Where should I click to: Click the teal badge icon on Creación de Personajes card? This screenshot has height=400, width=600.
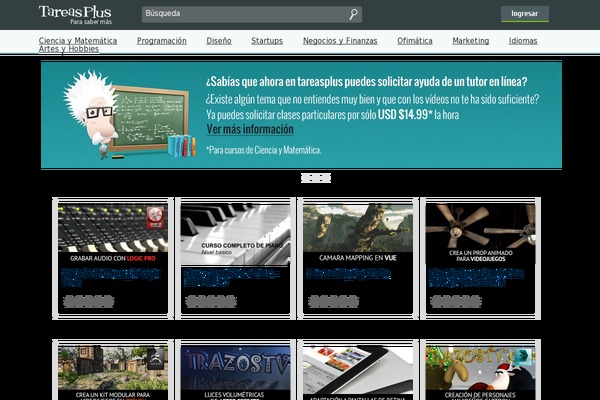click(523, 357)
